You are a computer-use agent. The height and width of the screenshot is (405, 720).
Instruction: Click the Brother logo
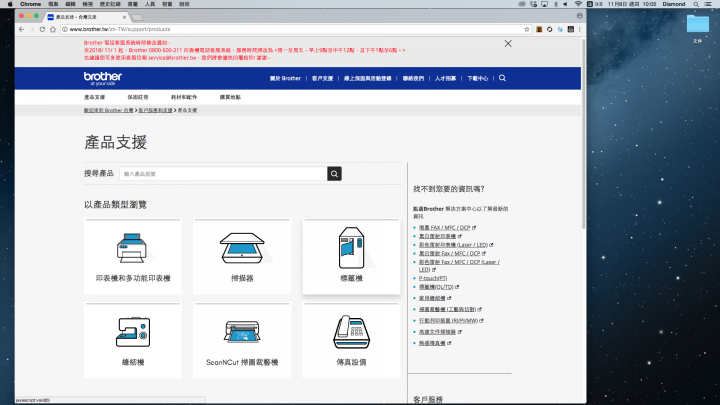[102, 78]
